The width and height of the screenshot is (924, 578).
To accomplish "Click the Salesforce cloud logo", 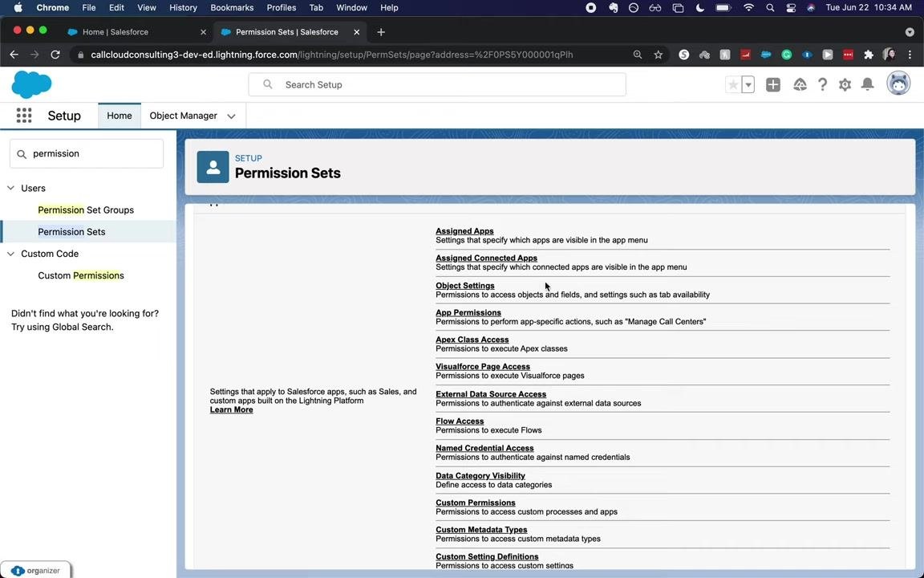I will click(31, 84).
